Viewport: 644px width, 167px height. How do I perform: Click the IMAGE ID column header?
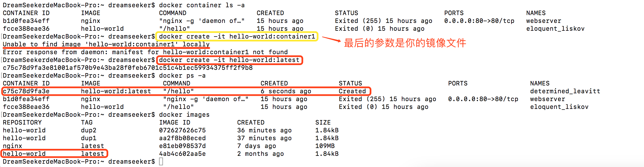click(174, 122)
